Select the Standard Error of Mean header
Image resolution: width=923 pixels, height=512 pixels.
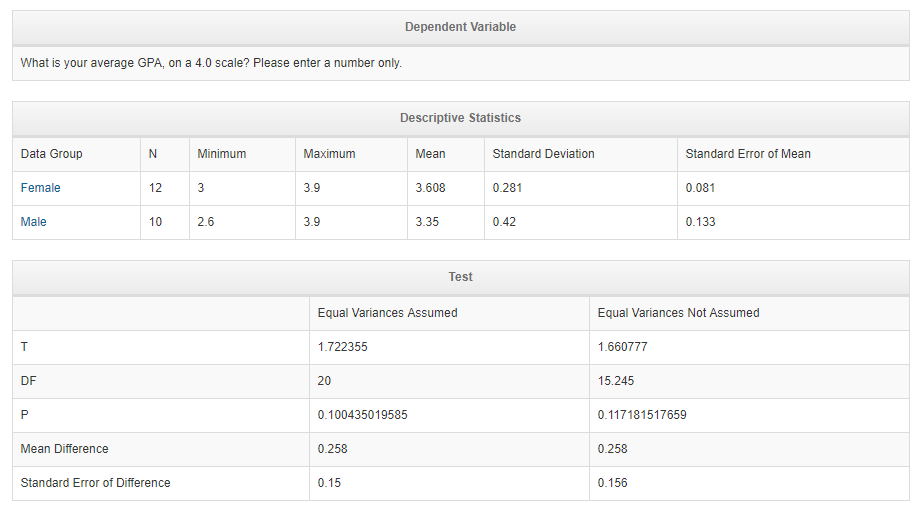click(793, 154)
